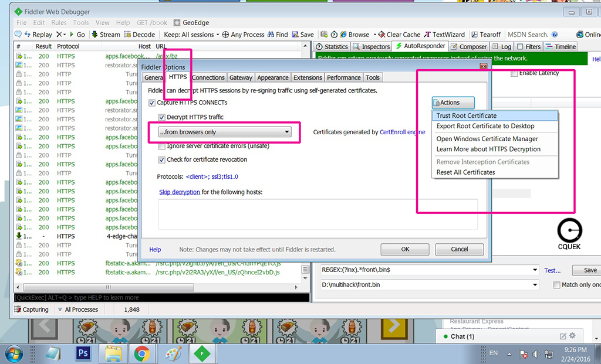Viewport: 601px width, 364px height.
Task: Toggle Ignore server certificate errors checkbox
Action: [162, 146]
